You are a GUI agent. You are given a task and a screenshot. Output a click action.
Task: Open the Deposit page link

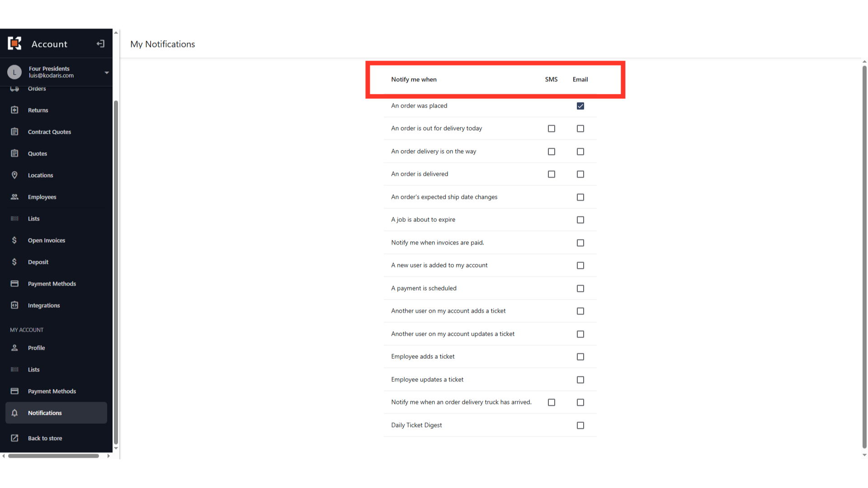(x=38, y=262)
